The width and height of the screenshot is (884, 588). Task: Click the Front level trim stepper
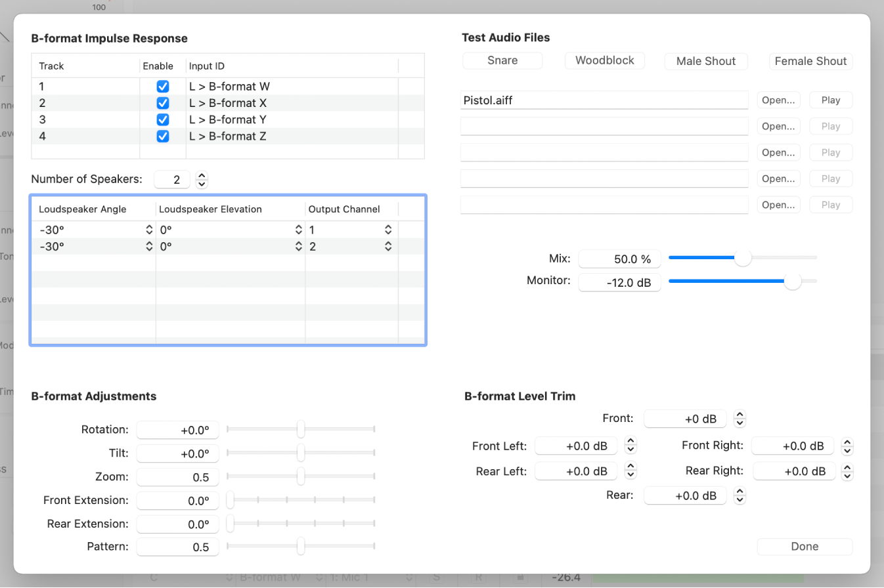740,419
